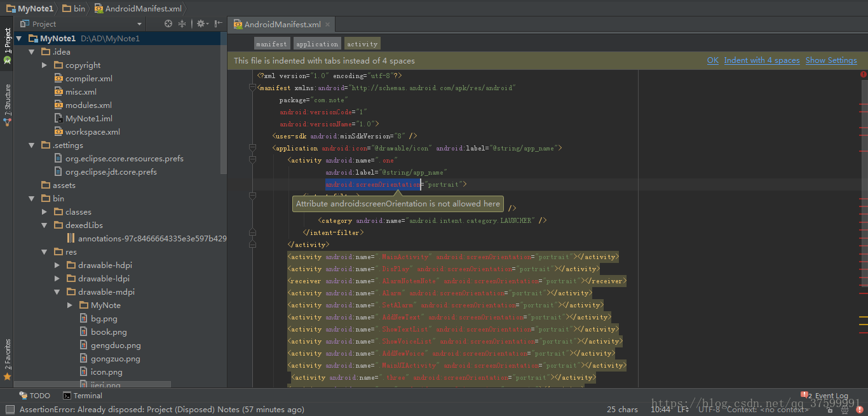Click the Indent with 4 spaces link
868x416 pixels.
coord(762,60)
